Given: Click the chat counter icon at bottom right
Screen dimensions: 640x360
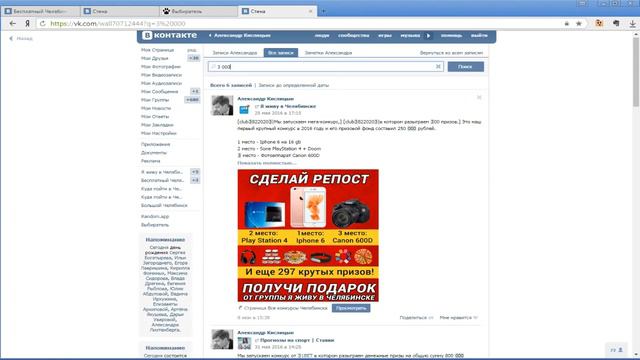Looking at the screenshot, I should (x=616, y=350).
